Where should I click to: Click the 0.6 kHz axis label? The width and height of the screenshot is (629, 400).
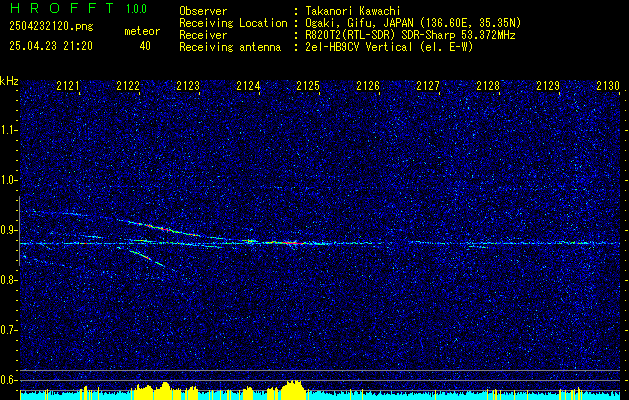9,380
